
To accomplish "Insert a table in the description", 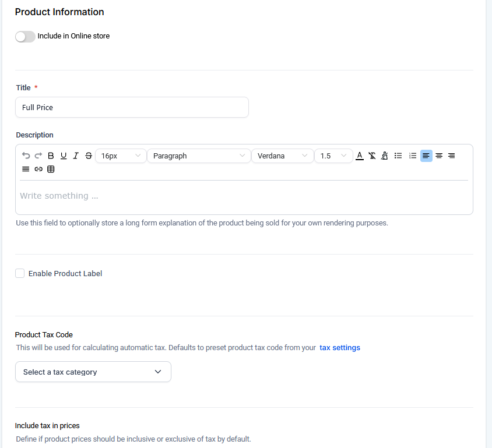I will point(51,170).
